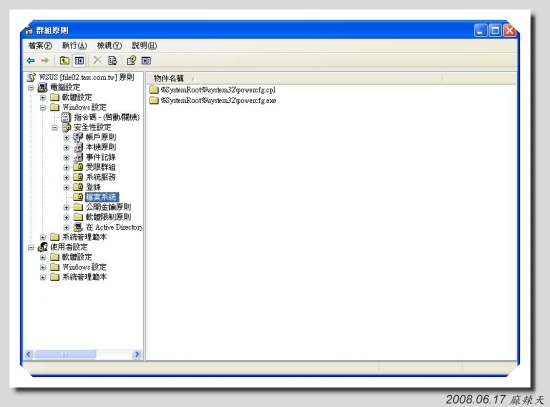Select the WSUS [file02.tsoc.com.tw] 原則 root node

click(x=86, y=77)
